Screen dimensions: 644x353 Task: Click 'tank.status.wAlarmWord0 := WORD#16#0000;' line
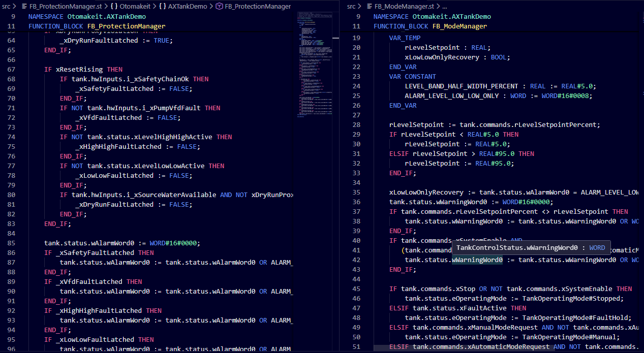(x=122, y=243)
